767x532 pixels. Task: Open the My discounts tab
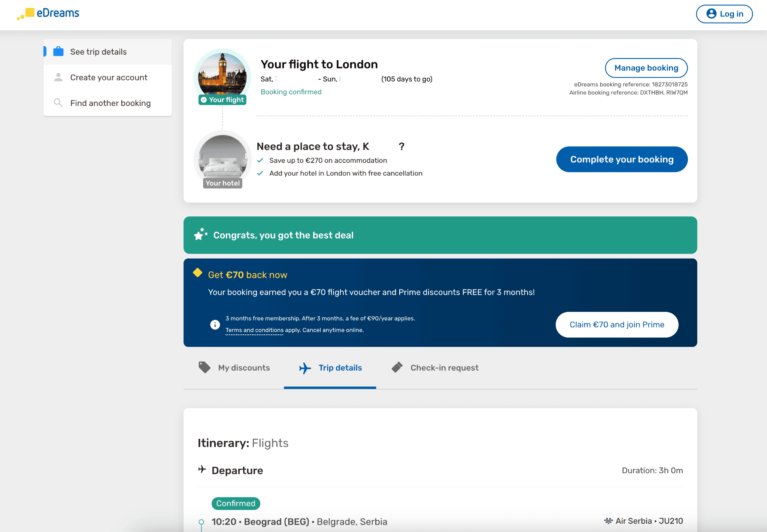tap(244, 368)
